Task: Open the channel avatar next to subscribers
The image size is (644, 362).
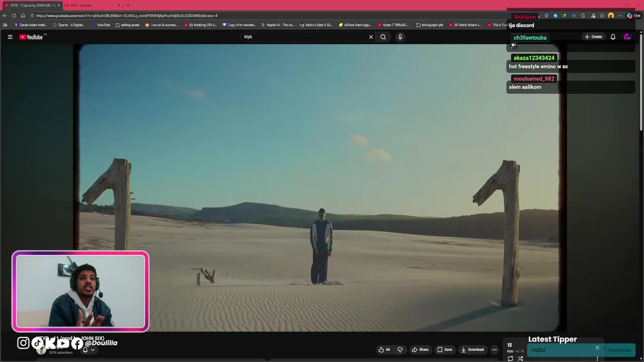Action: tap(41, 350)
